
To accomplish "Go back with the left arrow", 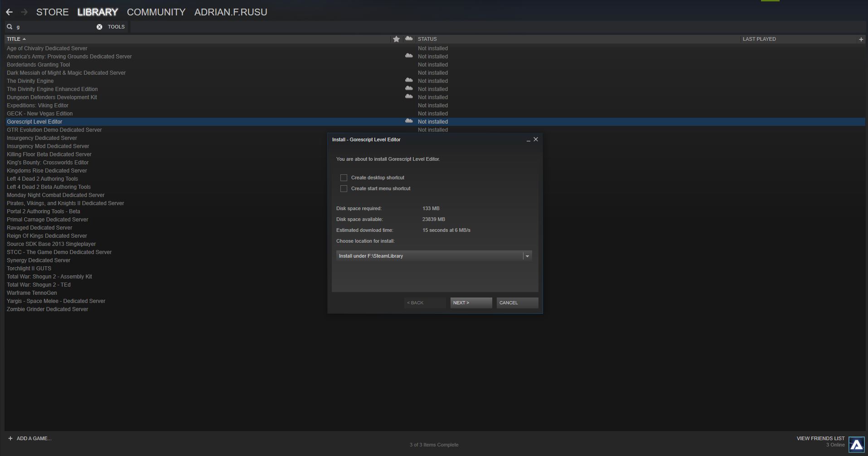I will (9, 12).
